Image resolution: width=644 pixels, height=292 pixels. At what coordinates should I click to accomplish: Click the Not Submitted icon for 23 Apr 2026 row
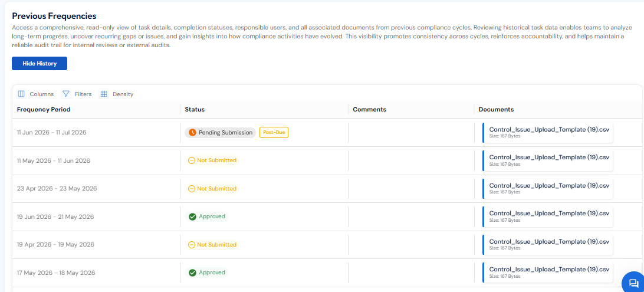[192, 189]
